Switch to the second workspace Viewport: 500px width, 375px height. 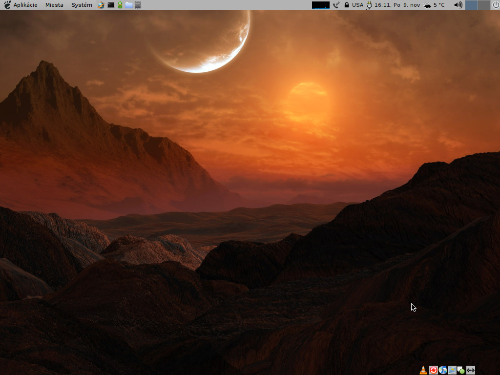[x=484, y=5]
